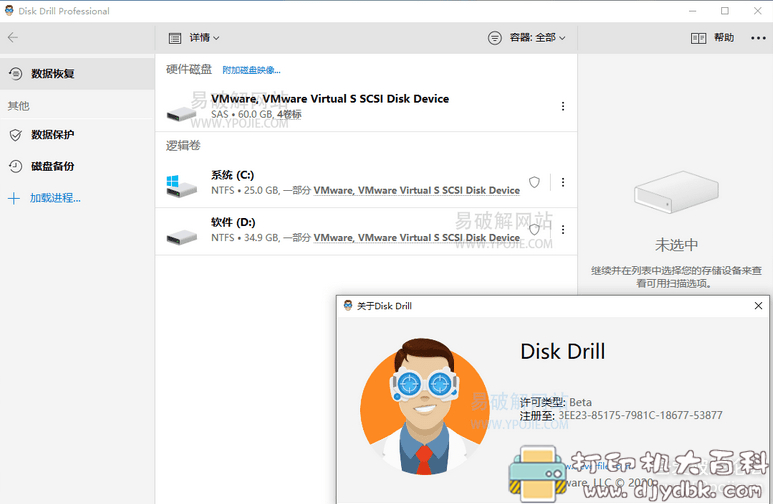Open the 帮助 help panel
The width and height of the screenshot is (773, 504).
coord(724,37)
